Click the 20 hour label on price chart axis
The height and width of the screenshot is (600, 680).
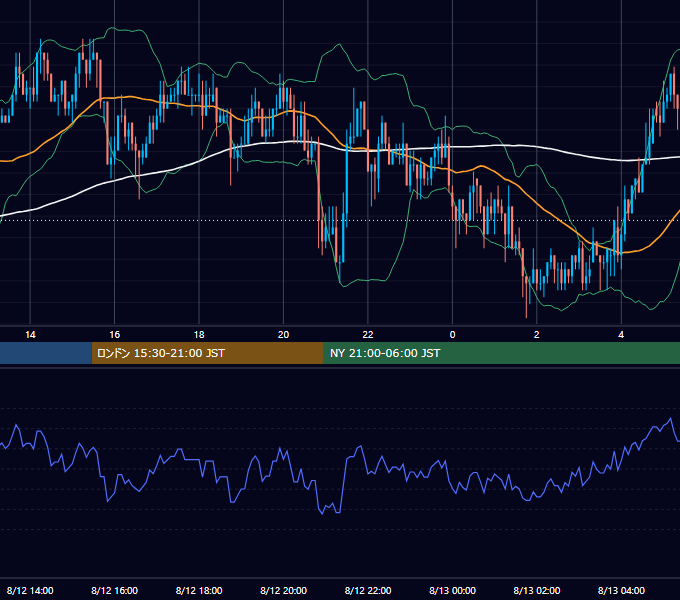283,335
